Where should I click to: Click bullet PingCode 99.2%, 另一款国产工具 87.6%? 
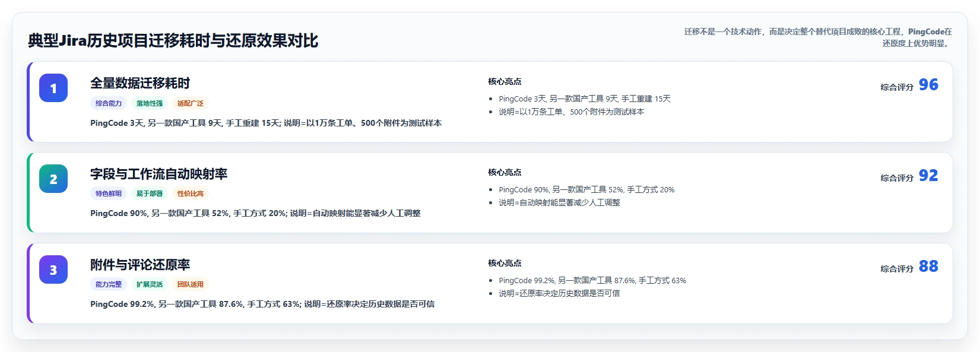click(592, 280)
